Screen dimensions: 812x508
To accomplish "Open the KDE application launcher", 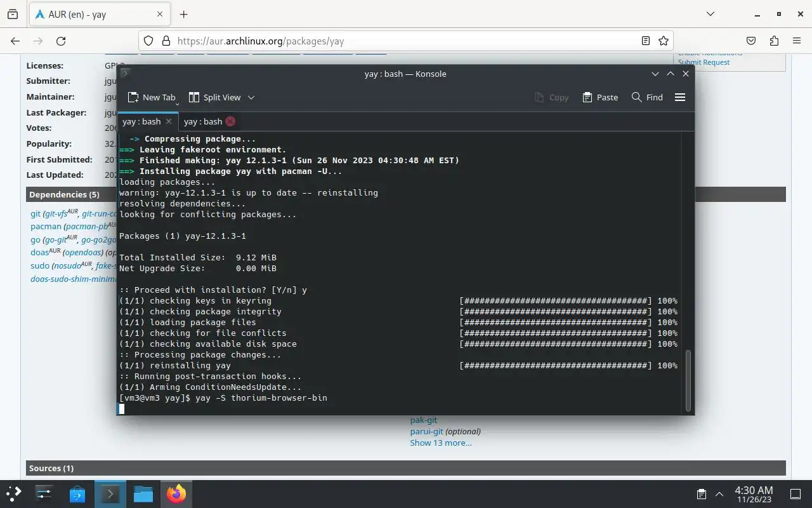I will point(14,494).
